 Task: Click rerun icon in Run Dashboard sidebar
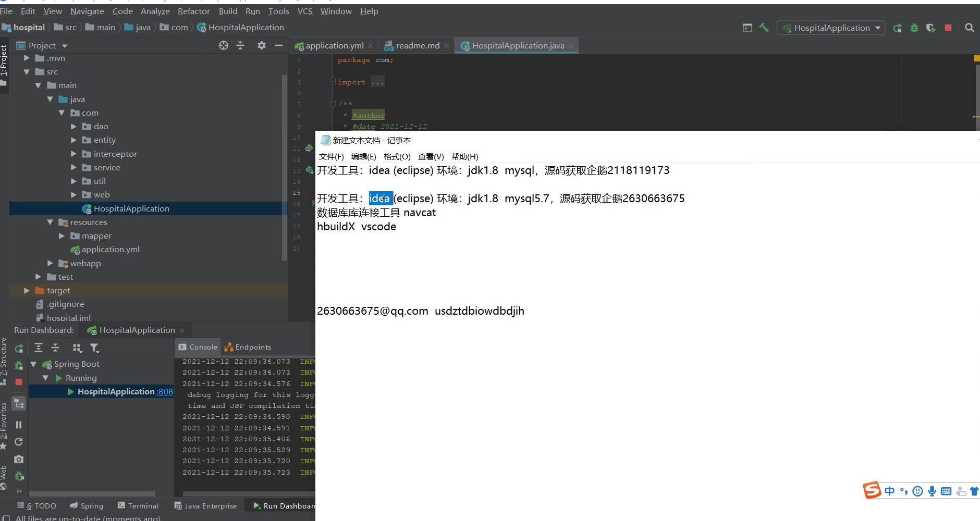pyautogui.click(x=19, y=349)
